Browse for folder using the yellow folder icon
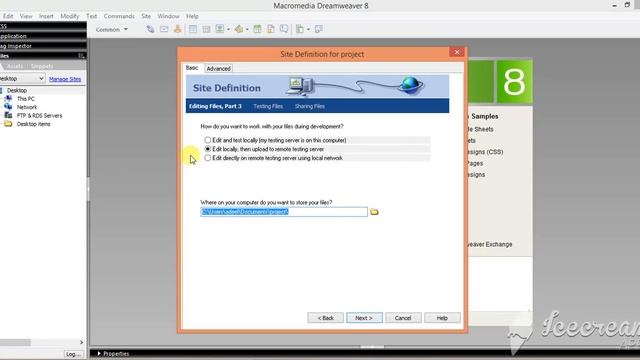 [x=374, y=212]
